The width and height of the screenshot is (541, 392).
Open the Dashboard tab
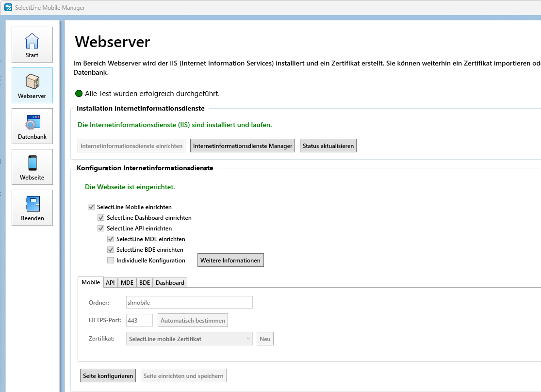tap(170, 283)
